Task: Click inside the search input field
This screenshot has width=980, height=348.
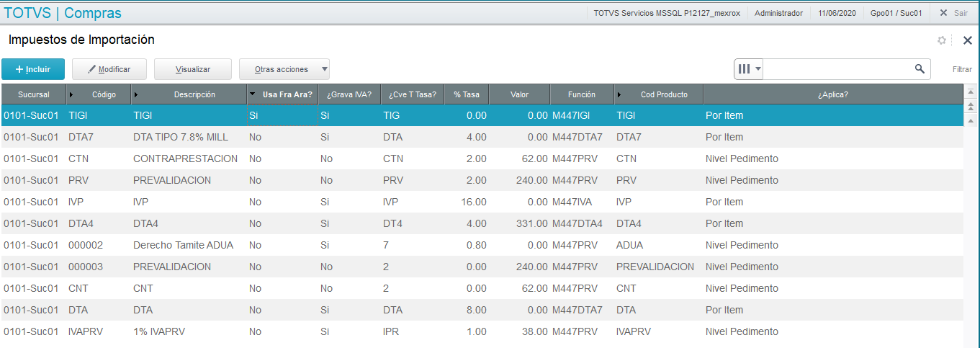Action: tap(838, 69)
